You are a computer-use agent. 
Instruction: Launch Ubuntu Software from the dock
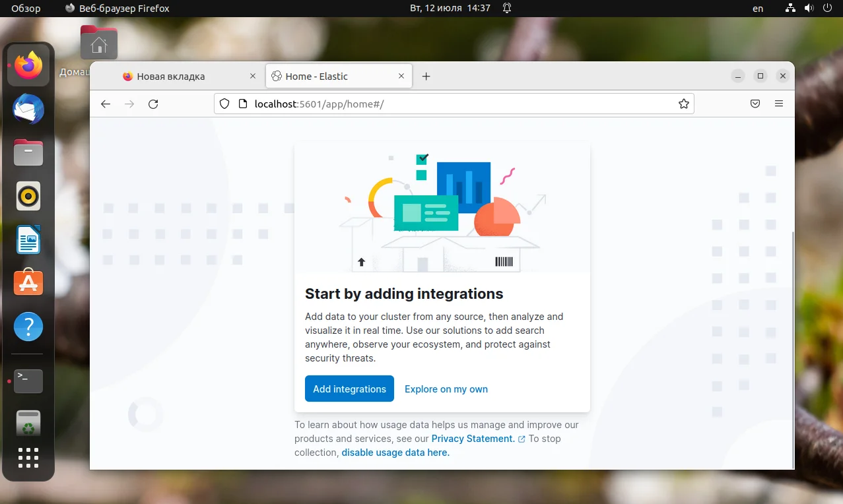(x=28, y=283)
